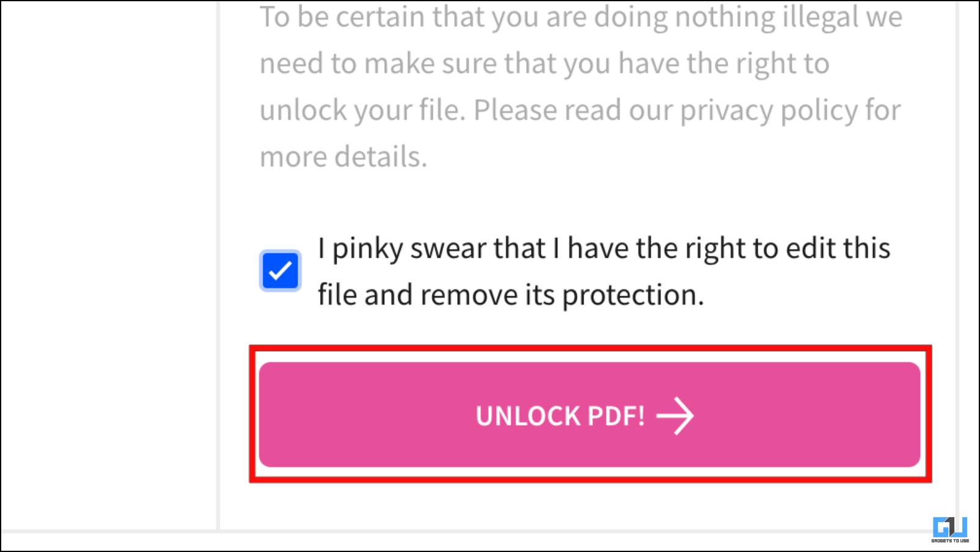Click the words 'edit this' in the checkbox label
The height and width of the screenshot is (552, 980).
pos(838,249)
